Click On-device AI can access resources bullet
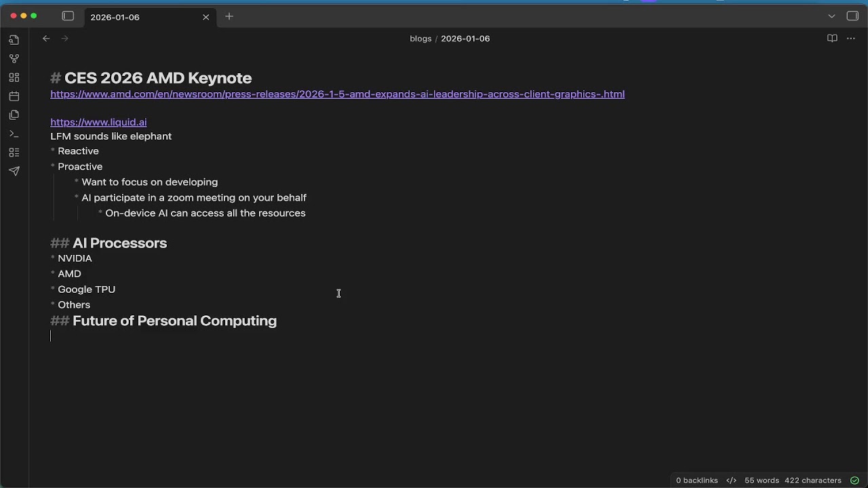The height and width of the screenshot is (488, 868). [x=205, y=213]
